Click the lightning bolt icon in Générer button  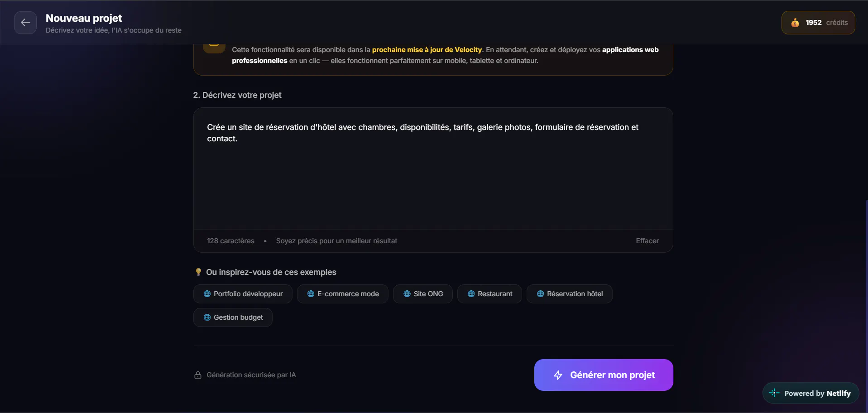pyautogui.click(x=558, y=375)
